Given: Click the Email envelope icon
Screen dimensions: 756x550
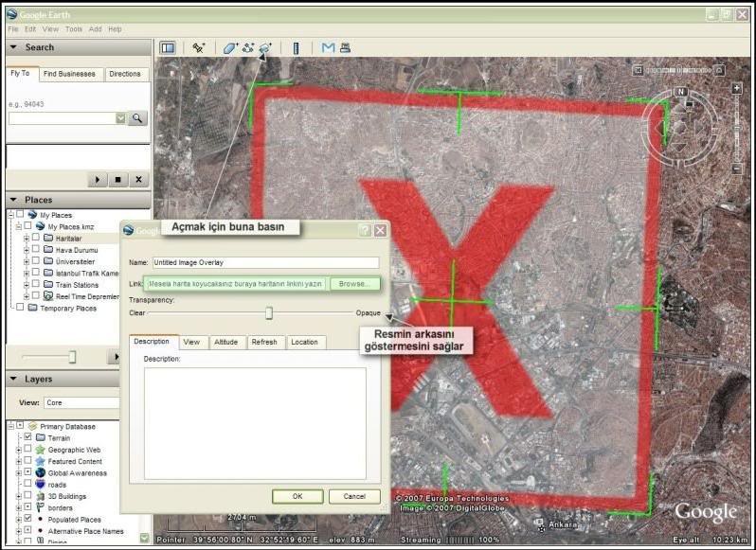Looking at the screenshot, I should coord(328,47).
